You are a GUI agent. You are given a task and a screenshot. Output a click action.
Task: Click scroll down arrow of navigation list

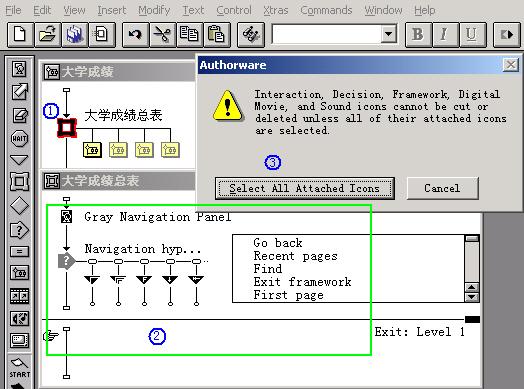point(472,297)
